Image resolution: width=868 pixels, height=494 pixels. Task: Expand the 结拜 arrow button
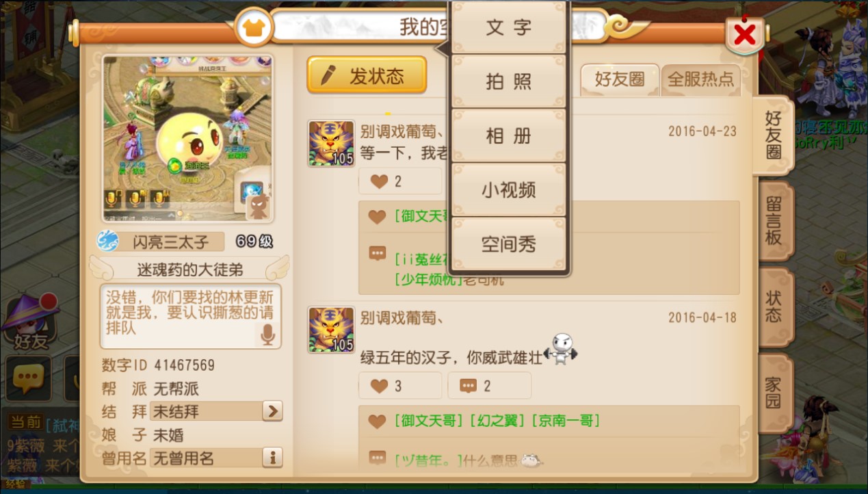pos(272,411)
